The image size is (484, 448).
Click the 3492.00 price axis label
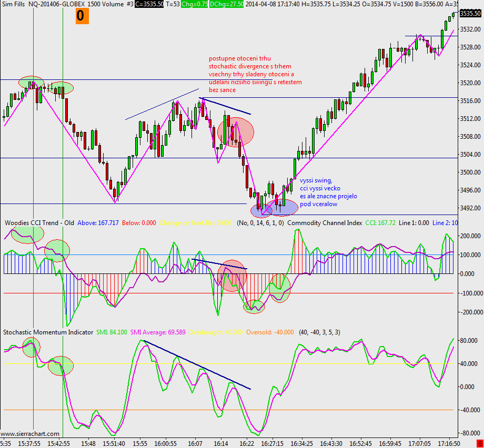pos(470,208)
